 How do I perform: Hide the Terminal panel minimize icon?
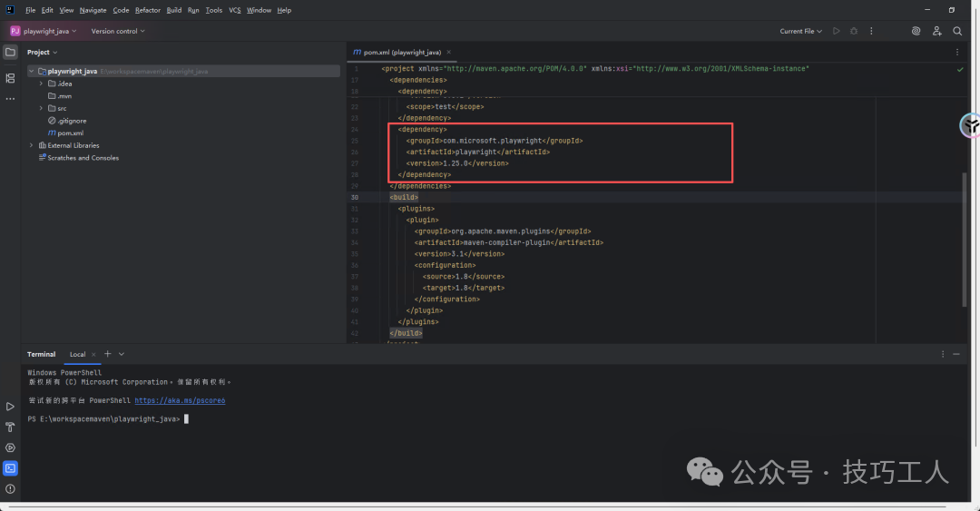tap(956, 354)
